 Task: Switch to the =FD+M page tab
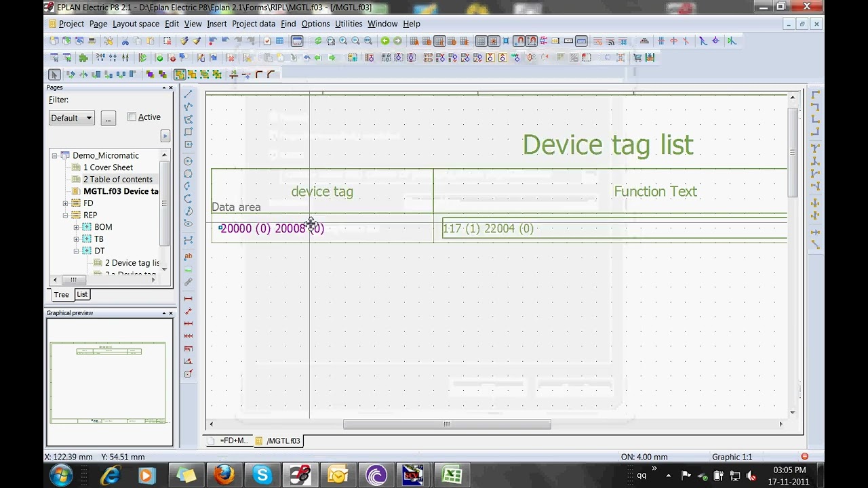[x=229, y=441]
